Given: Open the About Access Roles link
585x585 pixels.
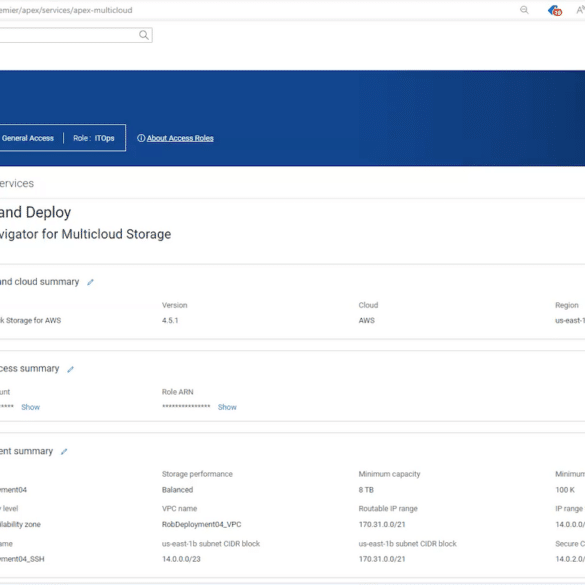Looking at the screenshot, I should (180, 138).
